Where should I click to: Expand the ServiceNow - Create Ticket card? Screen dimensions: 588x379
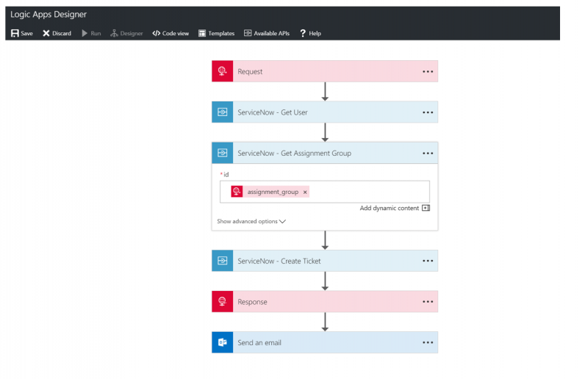(325, 261)
